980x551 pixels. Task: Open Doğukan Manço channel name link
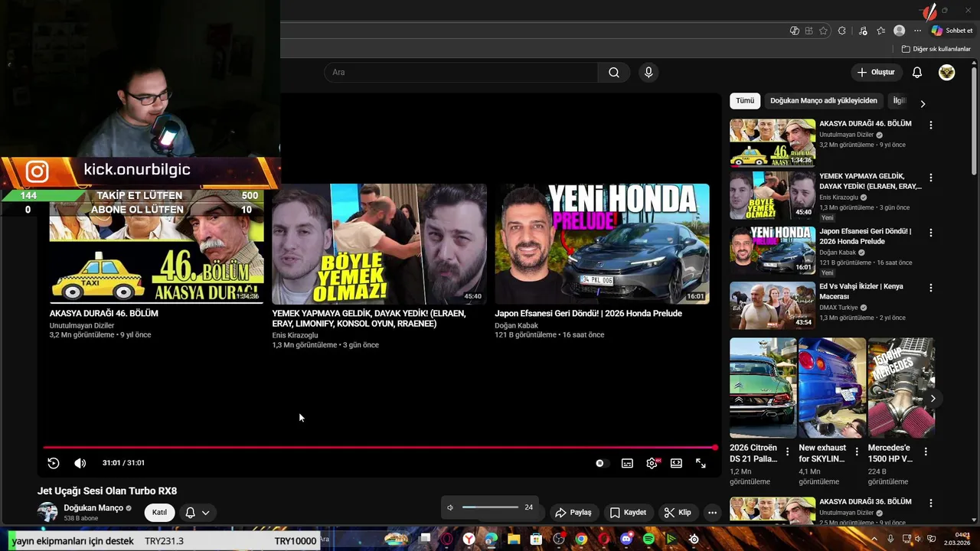(93, 508)
